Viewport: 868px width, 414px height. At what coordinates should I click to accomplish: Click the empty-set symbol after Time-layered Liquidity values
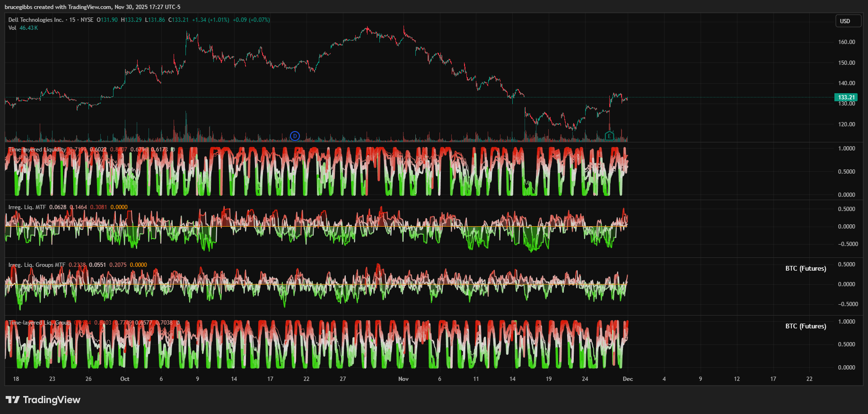[173, 150]
